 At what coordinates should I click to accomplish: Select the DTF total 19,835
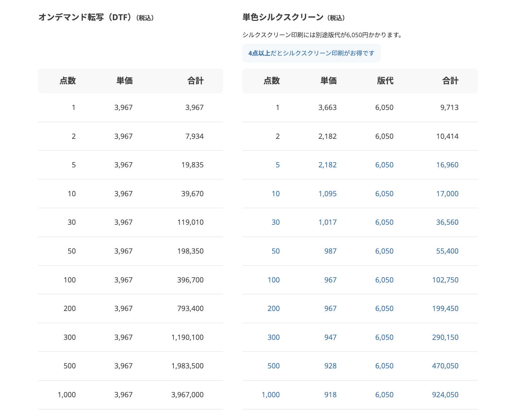point(192,165)
